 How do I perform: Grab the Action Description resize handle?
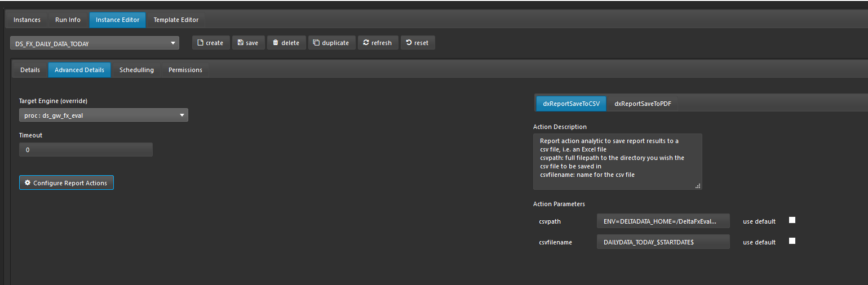[698, 185]
